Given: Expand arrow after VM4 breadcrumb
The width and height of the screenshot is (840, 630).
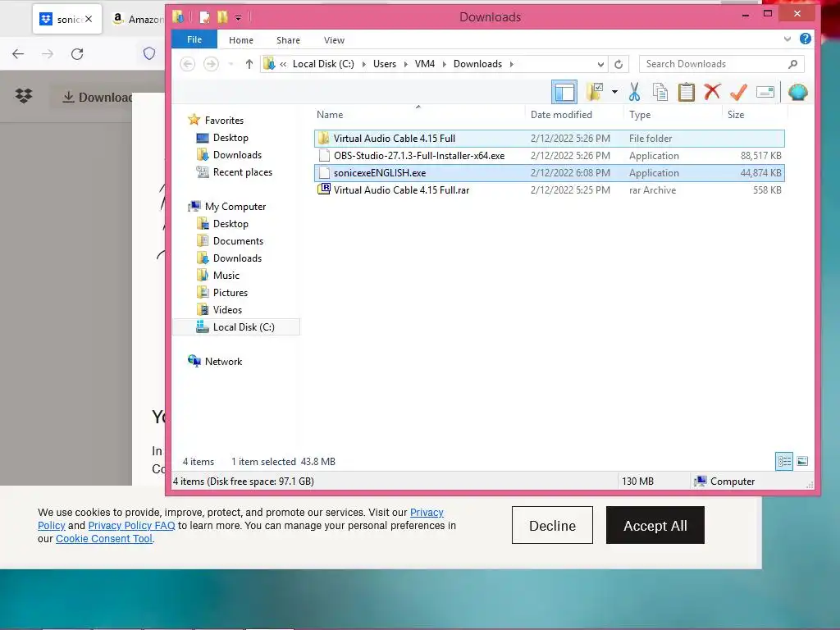Looking at the screenshot, I should (x=444, y=64).
